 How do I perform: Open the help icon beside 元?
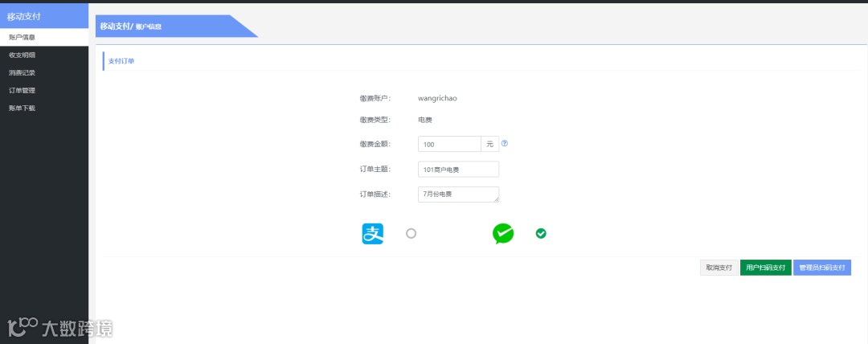(504, 144)
